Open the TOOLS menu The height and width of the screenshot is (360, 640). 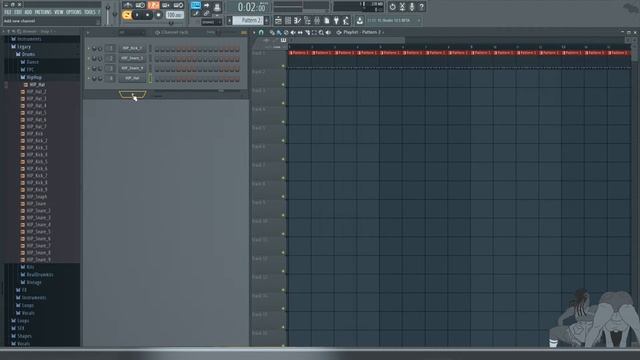point(89,12)
